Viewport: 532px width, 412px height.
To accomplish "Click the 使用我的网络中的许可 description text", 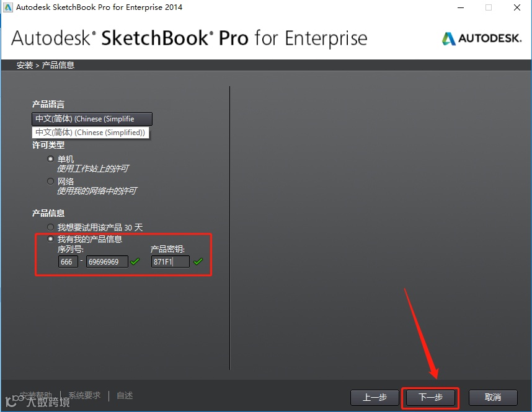I will (97, 191).
